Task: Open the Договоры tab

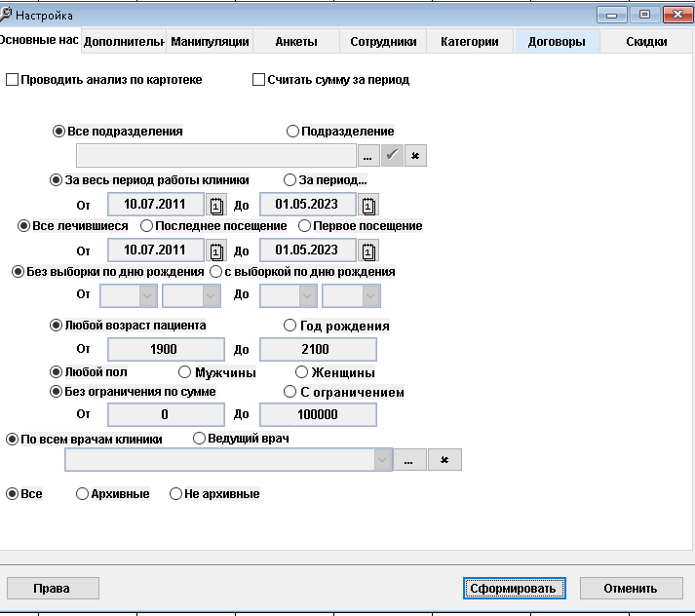Action: [556, 42]
